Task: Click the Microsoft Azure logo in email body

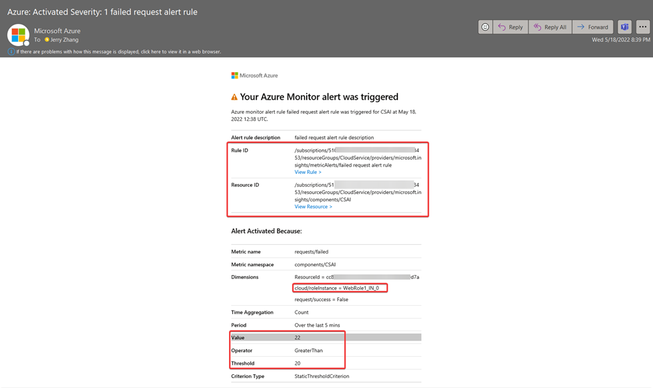Action: 254,75
